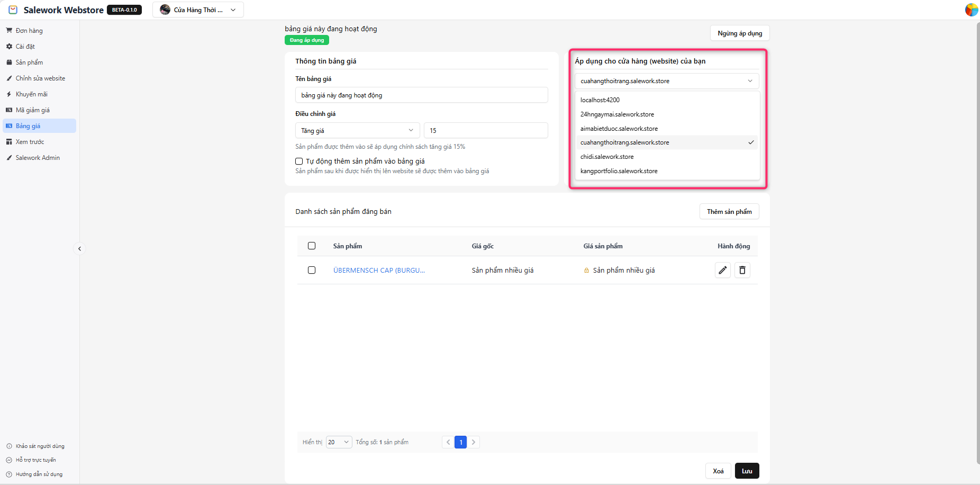Open the Tăng giá adjustment dropdown
The width and height of the screenshot is (980, 485).
coord(357,130)
